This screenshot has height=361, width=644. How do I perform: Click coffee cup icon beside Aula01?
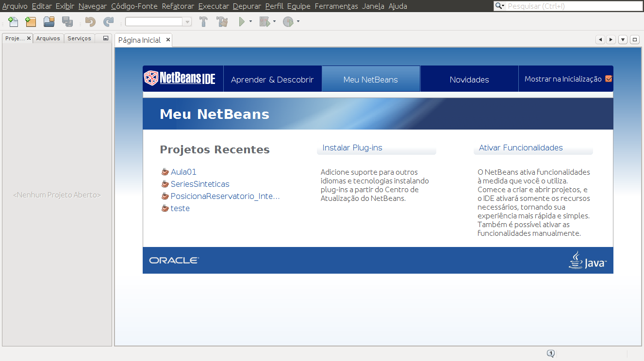(165, 172)
